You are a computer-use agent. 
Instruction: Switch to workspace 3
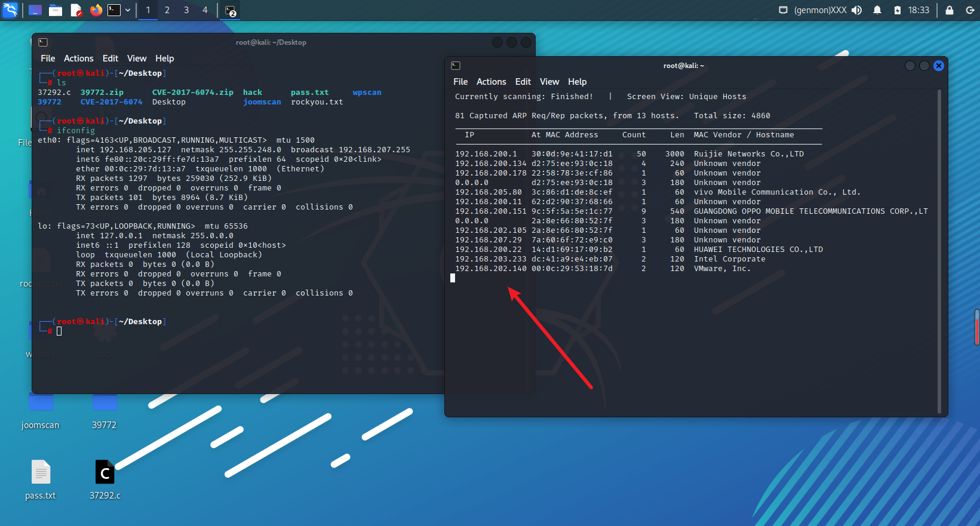pyautogui.click(x=186, y=10)
